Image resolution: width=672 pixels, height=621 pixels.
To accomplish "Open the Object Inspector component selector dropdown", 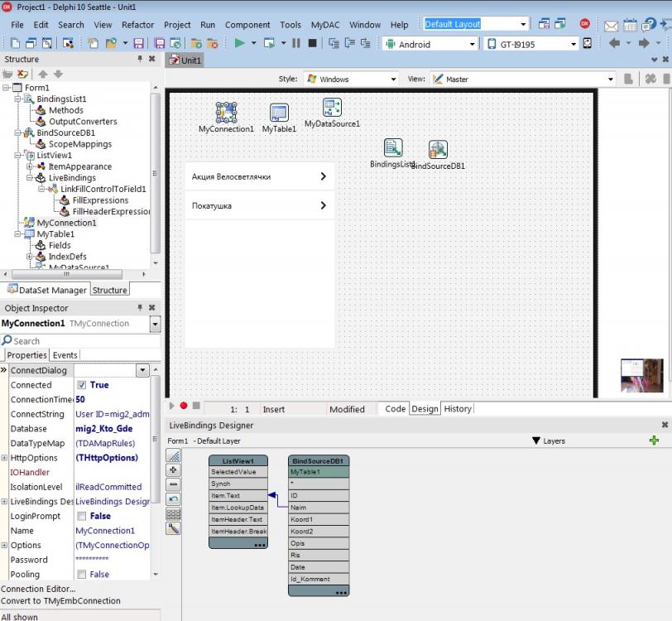I will [155, 324].
